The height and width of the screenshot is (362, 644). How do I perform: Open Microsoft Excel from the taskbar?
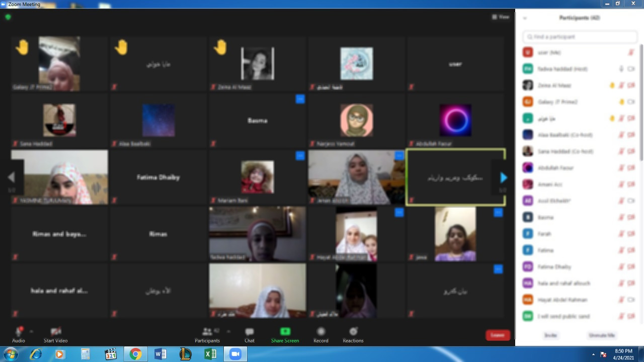(210, 354)
